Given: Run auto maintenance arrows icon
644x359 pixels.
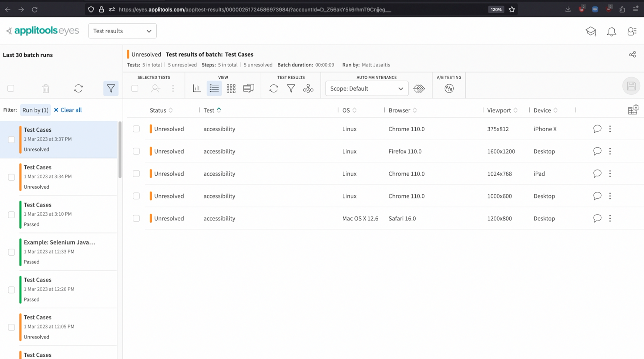Looking at the screenshot, I should (x=419, y=88).
